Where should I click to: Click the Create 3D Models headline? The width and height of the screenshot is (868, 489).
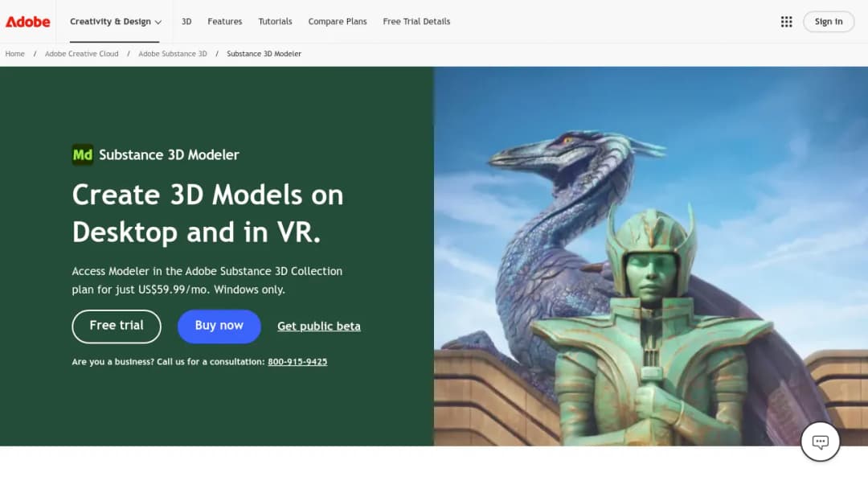[x=207, y=213]
